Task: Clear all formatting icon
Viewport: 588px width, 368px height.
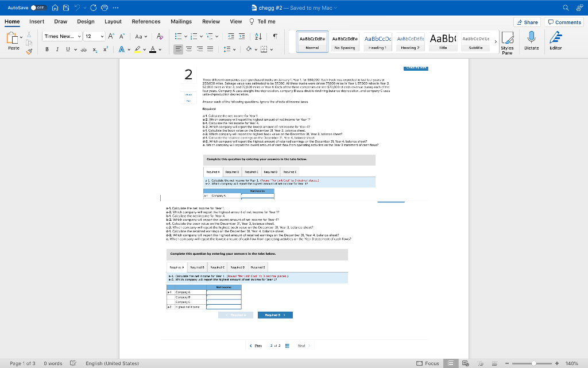Action: pos(160,36)
